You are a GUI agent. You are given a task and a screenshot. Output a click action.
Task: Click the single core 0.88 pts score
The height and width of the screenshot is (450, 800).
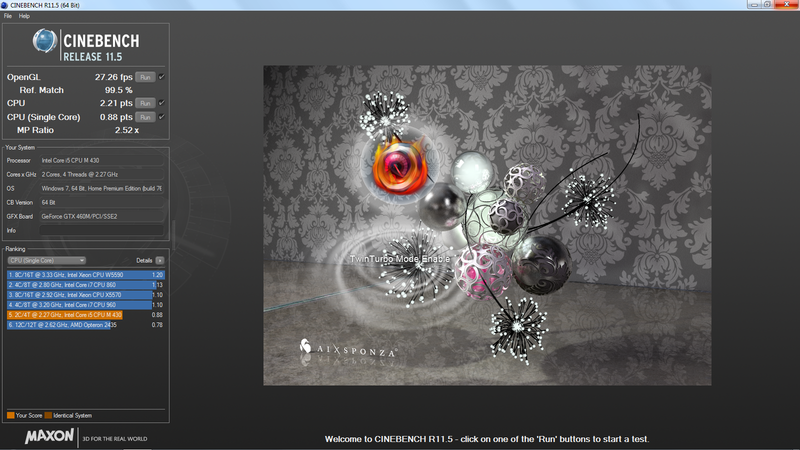pyautogui.click(x=116, y=117)
